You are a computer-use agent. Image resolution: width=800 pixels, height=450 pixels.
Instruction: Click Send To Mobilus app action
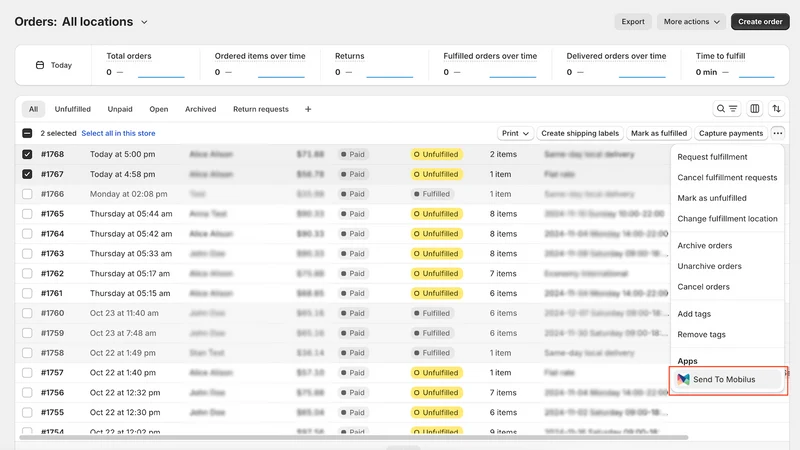(727, 379)
